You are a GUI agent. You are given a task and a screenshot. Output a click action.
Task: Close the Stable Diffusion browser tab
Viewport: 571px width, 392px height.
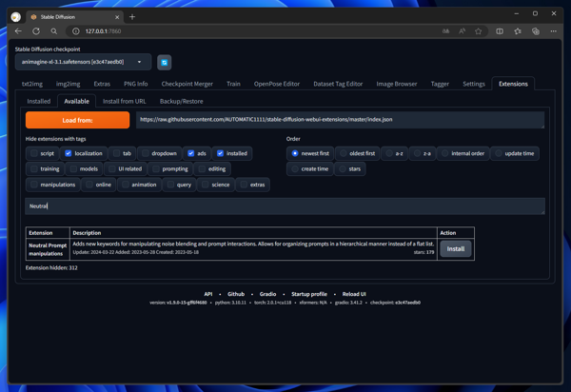click(x=117, y=17)
